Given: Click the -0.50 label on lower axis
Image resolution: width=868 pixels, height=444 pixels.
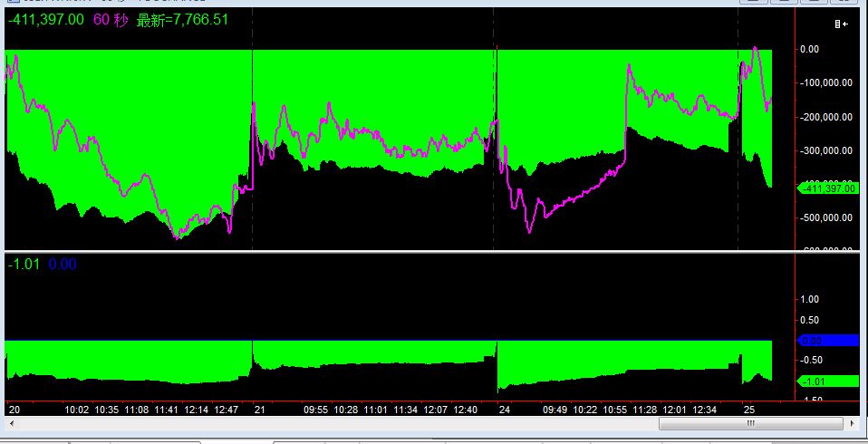Looking at the screenshot, I should pyautogui.click(x=811, y=361).
